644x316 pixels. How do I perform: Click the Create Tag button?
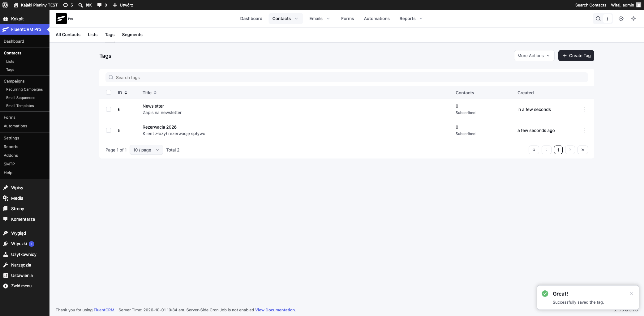click(x=576, y=56)
